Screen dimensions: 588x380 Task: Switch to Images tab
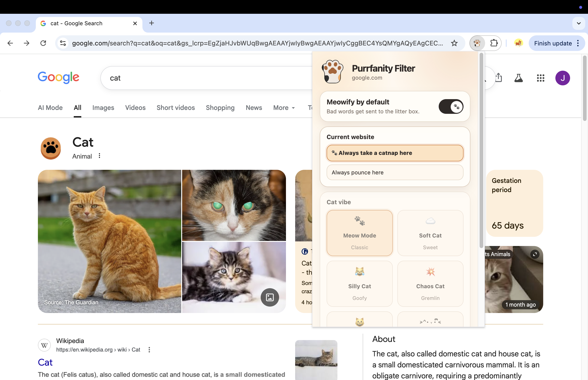103,108
